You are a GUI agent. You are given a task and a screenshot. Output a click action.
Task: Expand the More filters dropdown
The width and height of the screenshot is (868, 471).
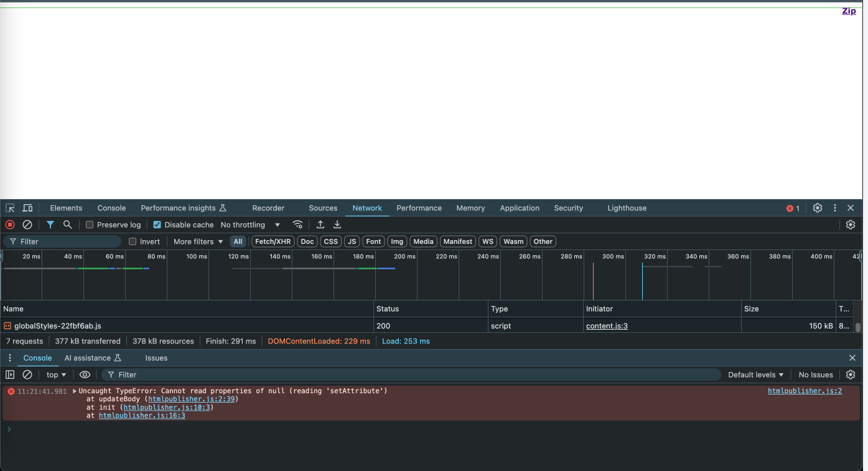(x=198, y=242)
